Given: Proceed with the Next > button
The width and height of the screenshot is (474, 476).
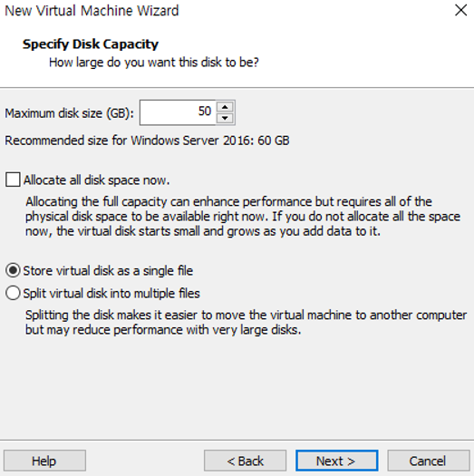Looking at the screenshot, I should point(337,461).
